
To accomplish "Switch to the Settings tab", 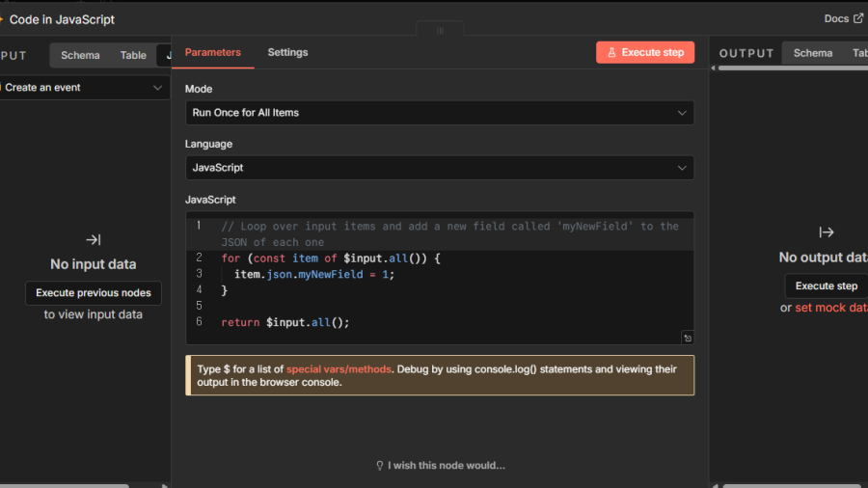I will [287, 52].
